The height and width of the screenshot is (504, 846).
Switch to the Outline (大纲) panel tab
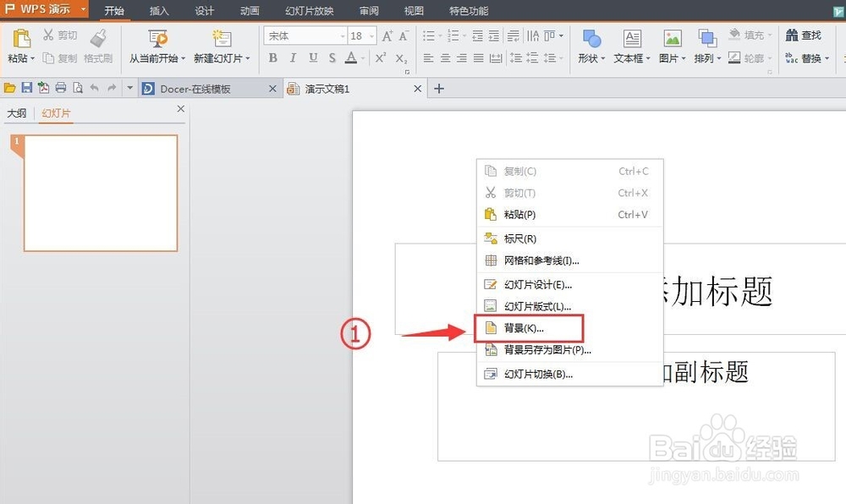pyautogui.click(x=17, y=113)
